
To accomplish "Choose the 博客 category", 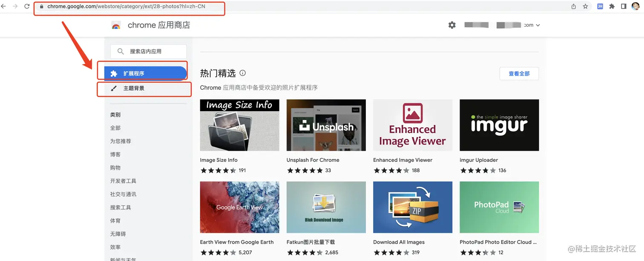I will (115, 154).
